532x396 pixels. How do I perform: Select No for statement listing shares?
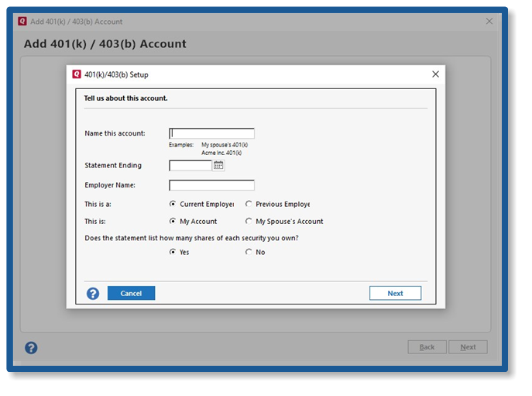pyautogui.click(x=249, y=252)
